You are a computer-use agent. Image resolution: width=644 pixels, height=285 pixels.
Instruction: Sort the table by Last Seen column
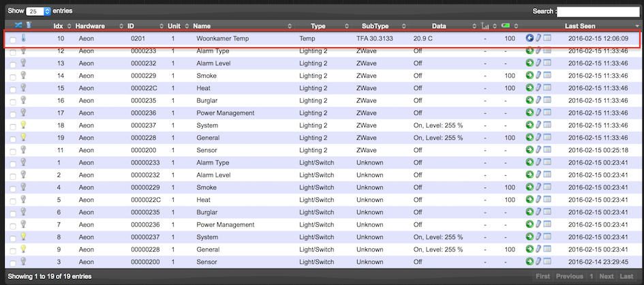(x=581, y=26)
